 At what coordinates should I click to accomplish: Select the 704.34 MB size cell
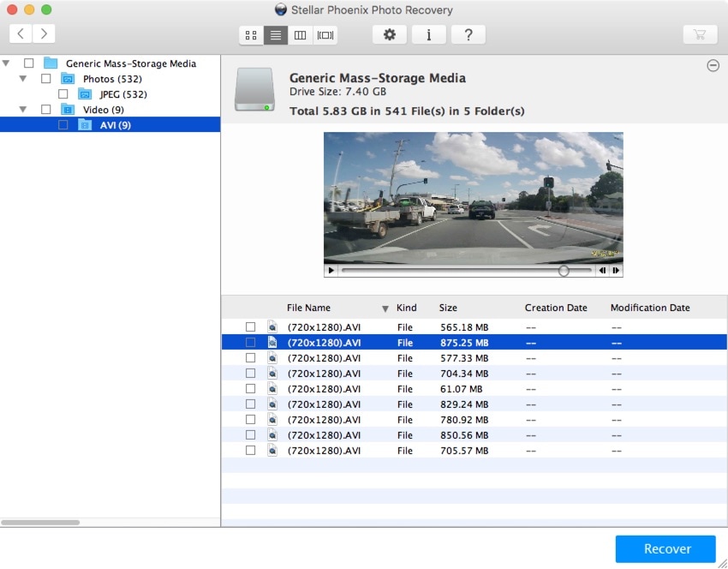464,374
